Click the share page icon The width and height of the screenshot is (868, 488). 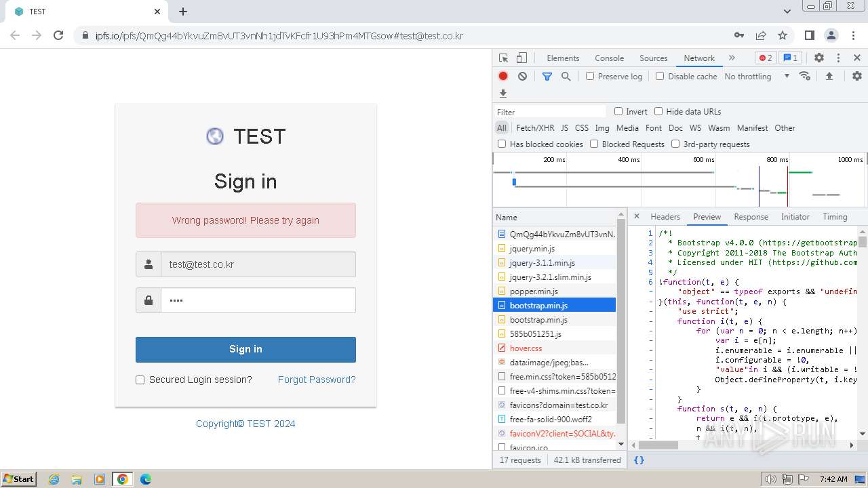coord(761,35)
